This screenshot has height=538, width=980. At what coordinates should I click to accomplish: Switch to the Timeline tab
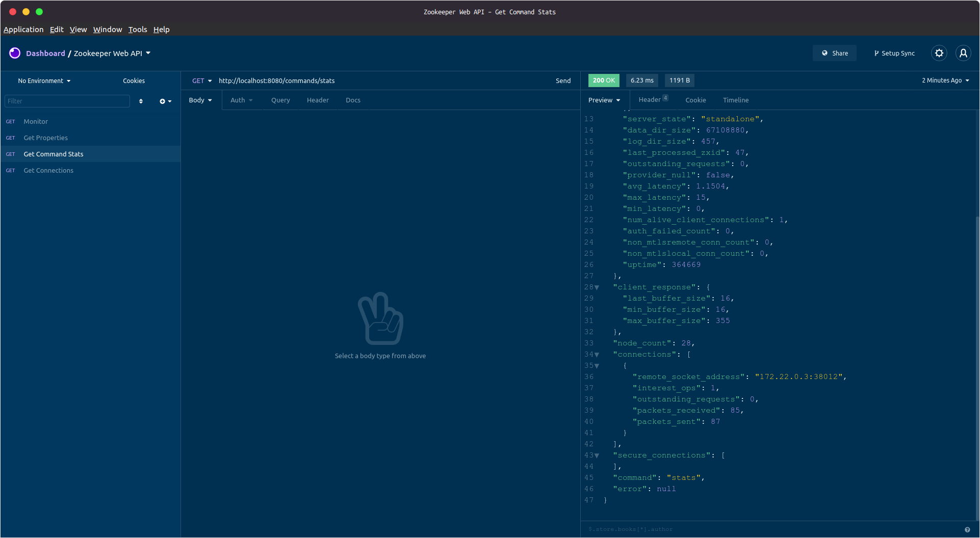736,100
